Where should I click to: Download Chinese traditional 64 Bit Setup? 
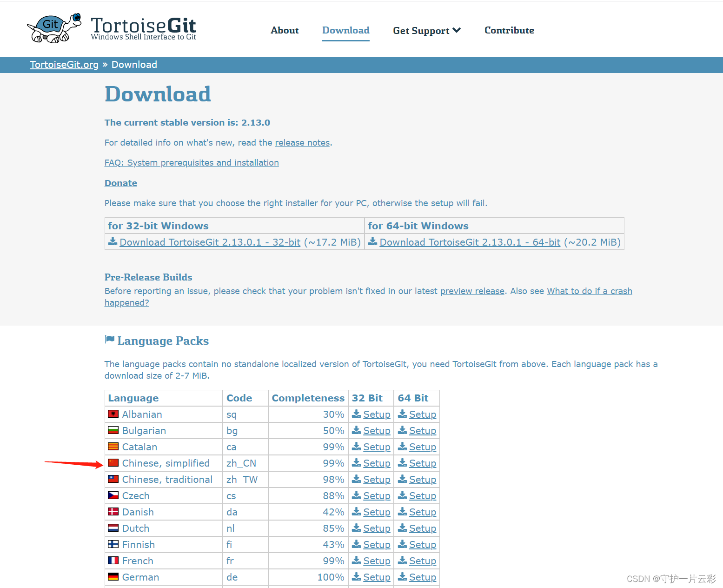(x=423, y=480)
